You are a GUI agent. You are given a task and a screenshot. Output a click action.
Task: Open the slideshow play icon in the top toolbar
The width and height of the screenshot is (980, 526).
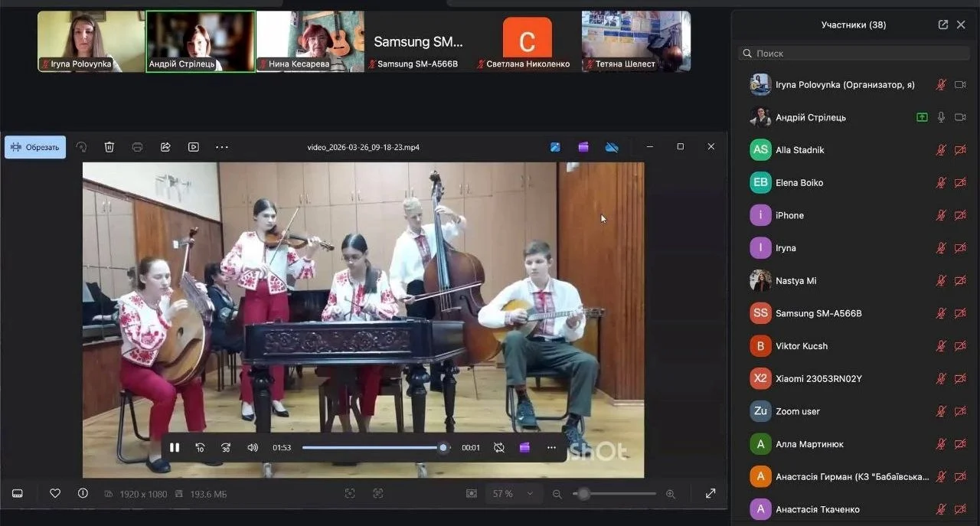coord(194,147)
